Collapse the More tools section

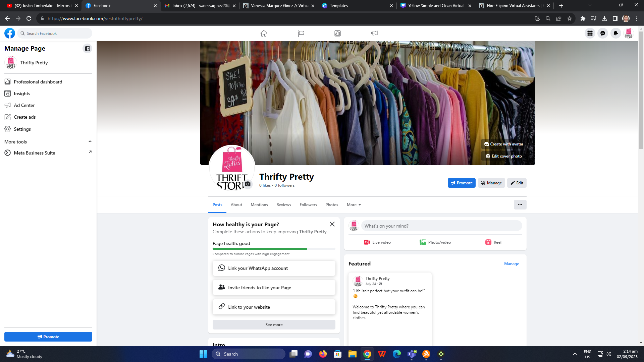coord(90,141)
